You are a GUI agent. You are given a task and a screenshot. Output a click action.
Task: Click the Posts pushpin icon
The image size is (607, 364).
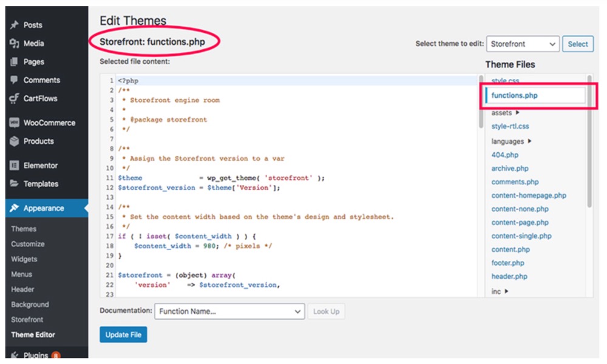[x=15, y=25]
